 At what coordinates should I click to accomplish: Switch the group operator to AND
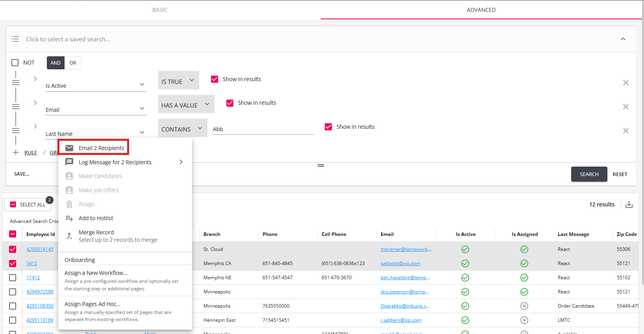point(56,63)
